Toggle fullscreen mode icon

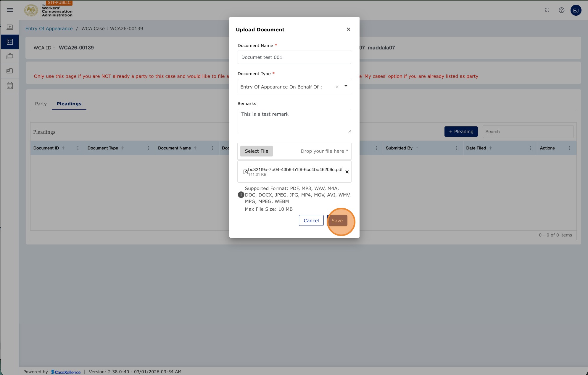pos(547,10)
